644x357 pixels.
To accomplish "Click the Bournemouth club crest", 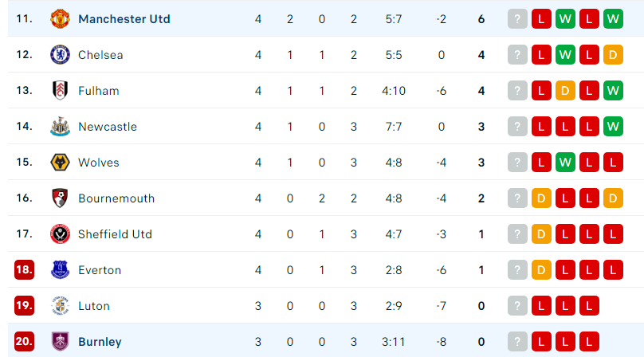I will click(x=60, y=198).
